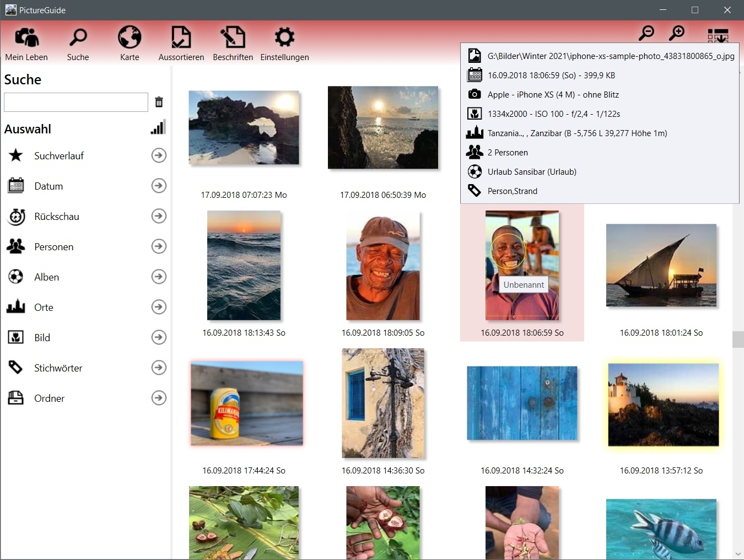Select the Suchverlauf label
The image size is (744, 560).
click(59, 156)
